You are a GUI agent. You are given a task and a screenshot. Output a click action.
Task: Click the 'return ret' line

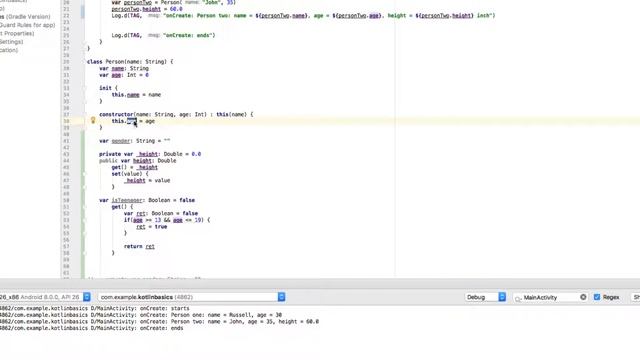[x=139, y=247]
